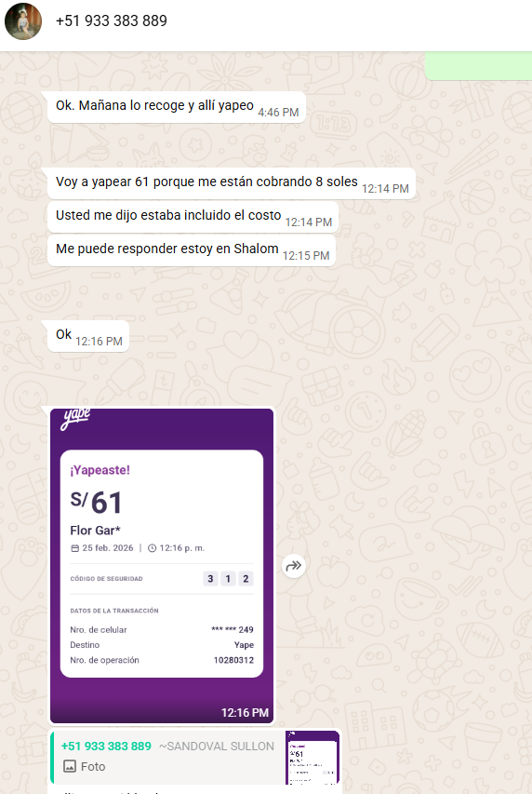Click the clock icon beside 12:16 p. m.
532x794 pixels.
152,548
